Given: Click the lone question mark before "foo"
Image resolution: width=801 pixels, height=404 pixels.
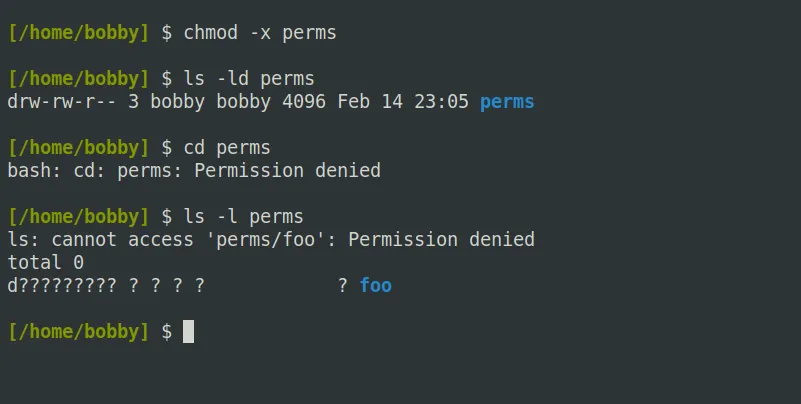Looking at the screenshot, I should tap(343, 286).
